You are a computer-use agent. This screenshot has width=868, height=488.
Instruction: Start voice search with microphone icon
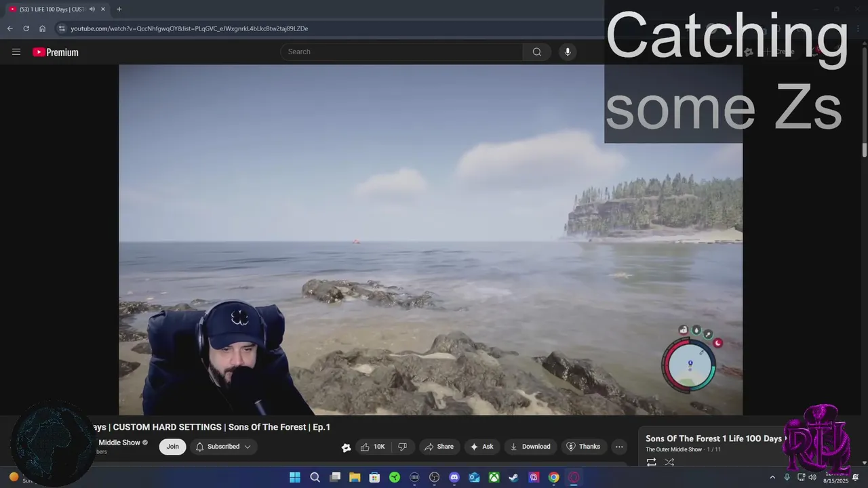(x=568, y=52)
